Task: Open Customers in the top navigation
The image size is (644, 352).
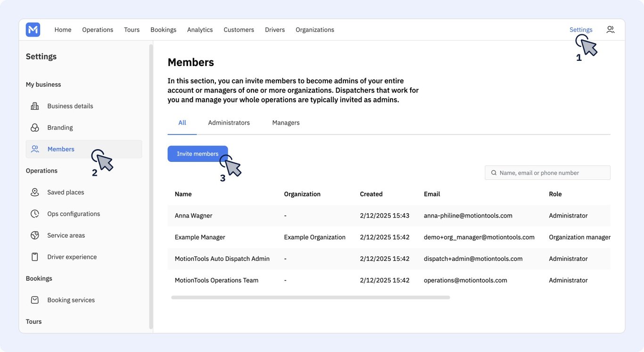Action: [x=239, y=30]
